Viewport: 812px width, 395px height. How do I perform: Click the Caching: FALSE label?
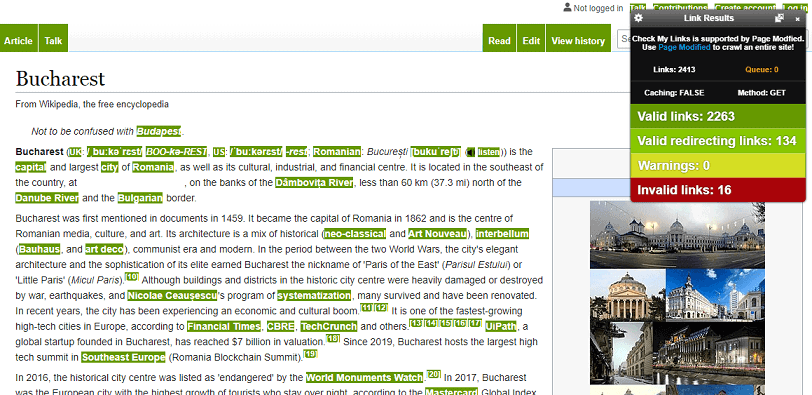(x=674, y=93)
